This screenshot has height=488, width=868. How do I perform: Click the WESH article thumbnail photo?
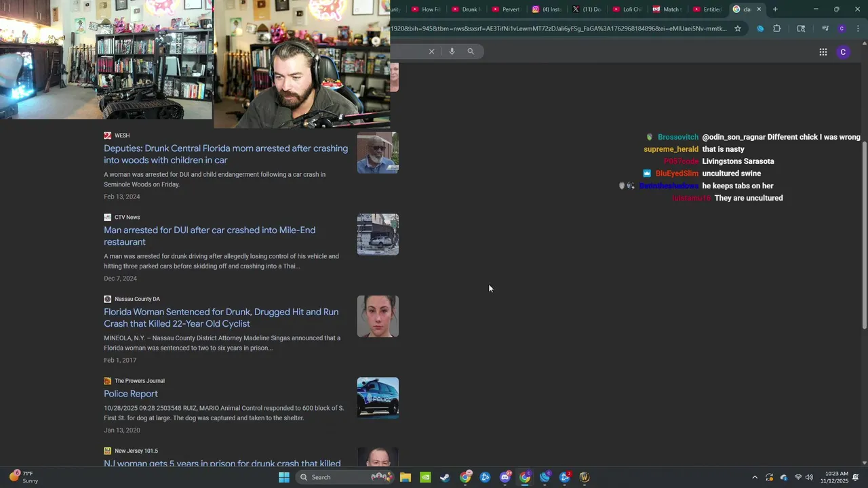378,153
